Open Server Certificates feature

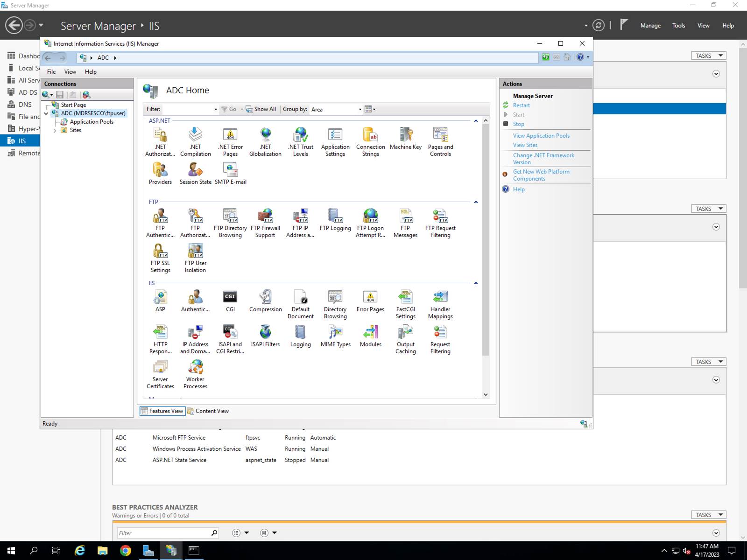click(x=160, y=374)
